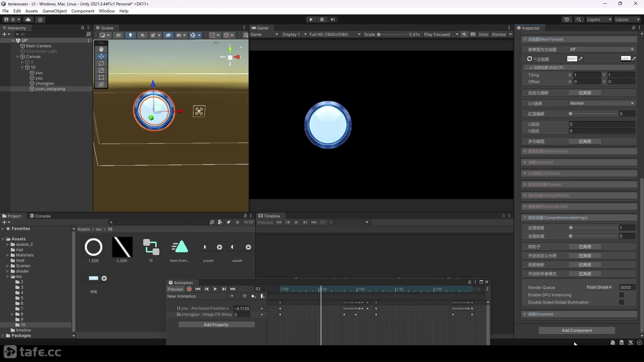Open the Assets menu
Screen dimensions: 644x362
(x=32, y=11)
